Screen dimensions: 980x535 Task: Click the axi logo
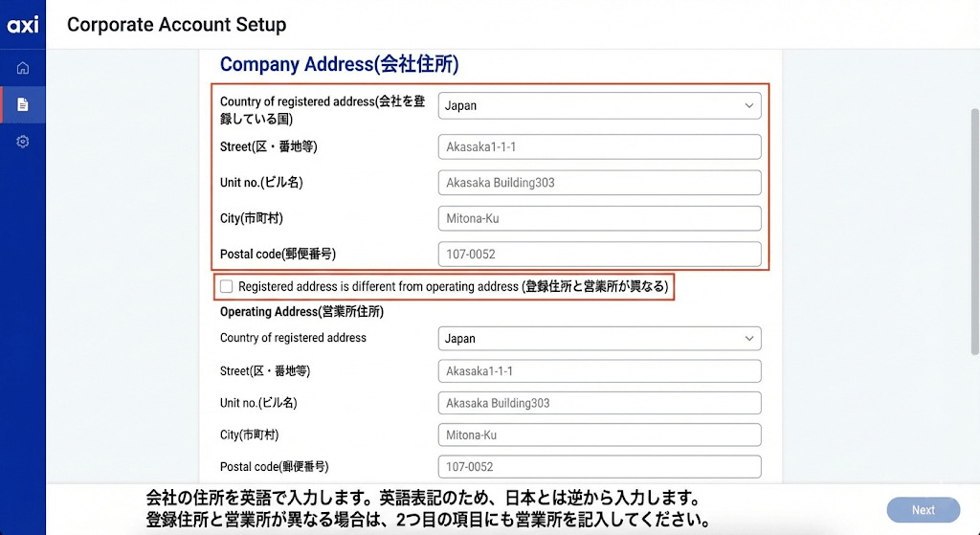(22, 25)
